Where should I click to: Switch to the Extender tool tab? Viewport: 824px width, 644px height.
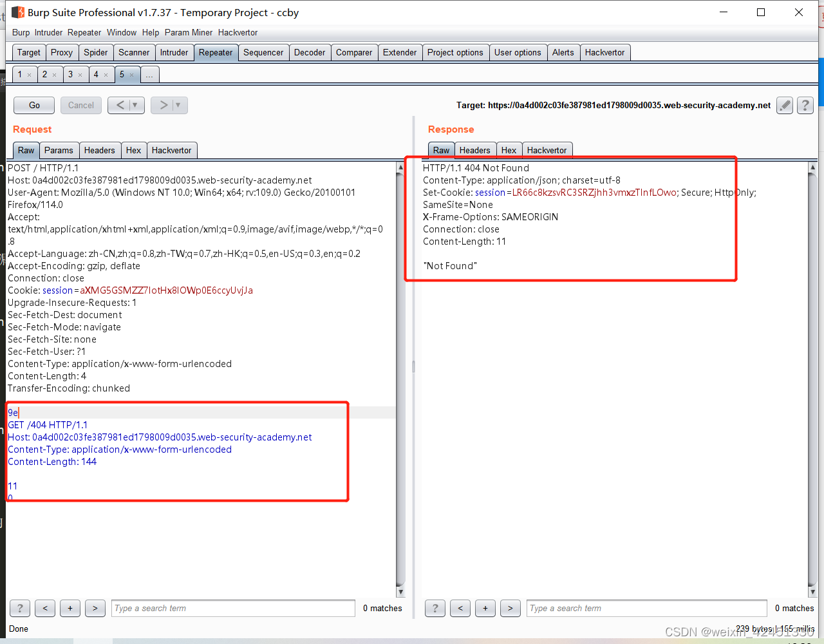pyautogui.click(x=400, y=52)
